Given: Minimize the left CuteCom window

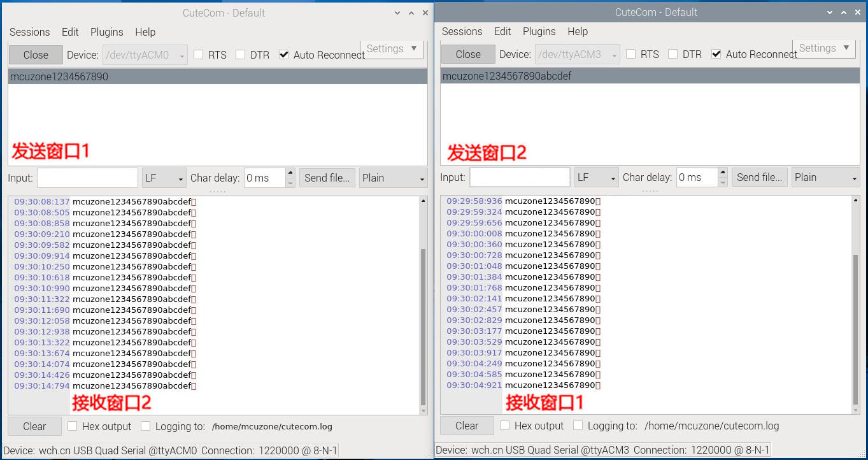Looking at the screenshot, I should [x=397, y=13].
